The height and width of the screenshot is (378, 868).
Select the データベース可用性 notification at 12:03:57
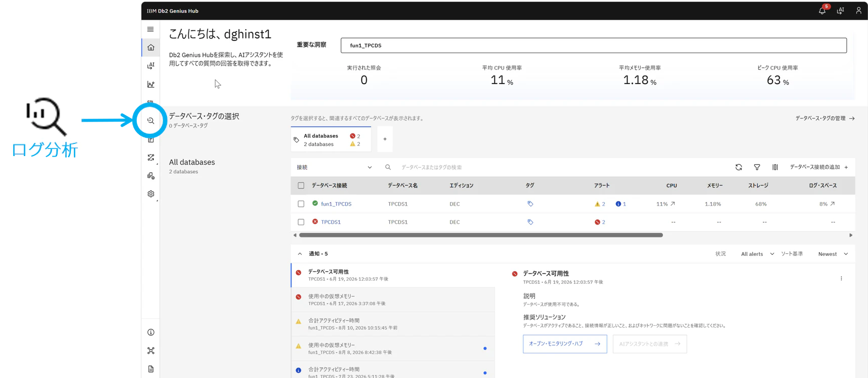[x=393, y=275]
